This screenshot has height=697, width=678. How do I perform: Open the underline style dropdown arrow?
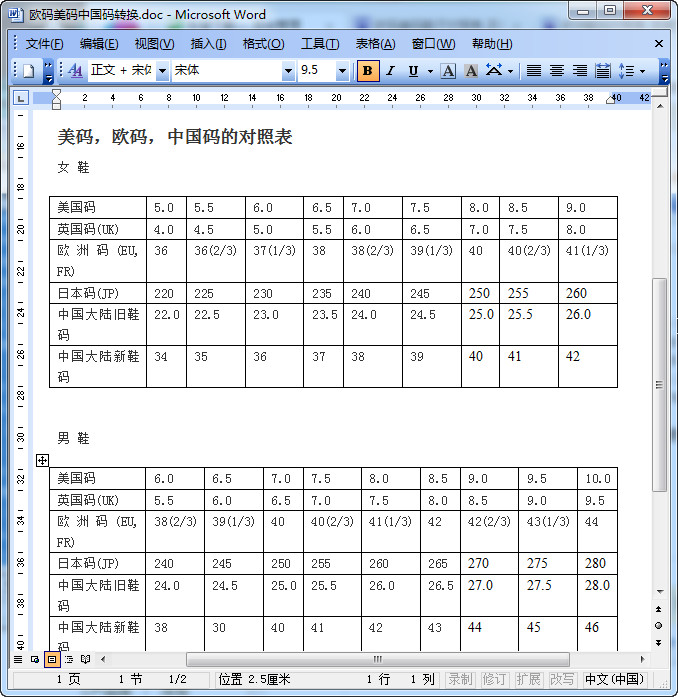pos(430,71)
